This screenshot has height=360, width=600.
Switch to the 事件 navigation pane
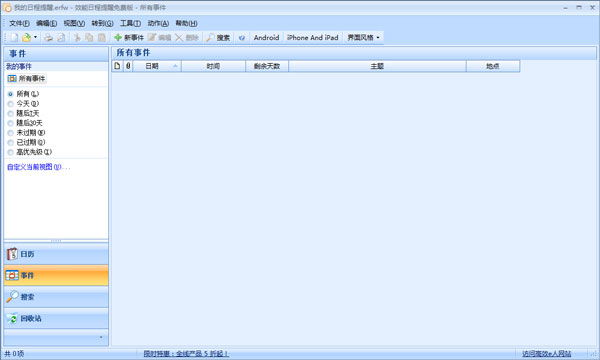click(x=56, y=275)
